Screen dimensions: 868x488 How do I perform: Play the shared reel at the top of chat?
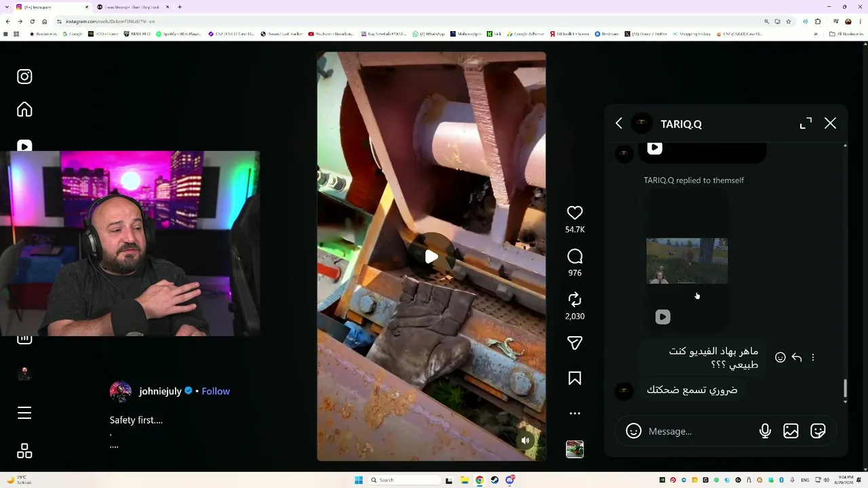tap(654, 148)
